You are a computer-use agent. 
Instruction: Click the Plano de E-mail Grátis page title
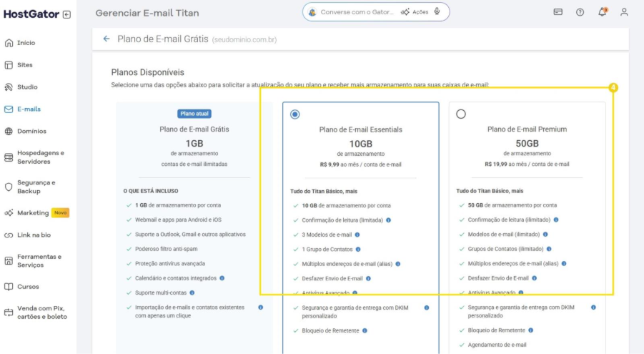(x=163, y=39)
